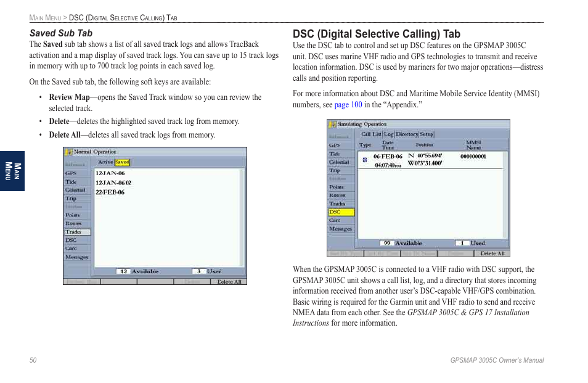Click the page number '50' footer
Screen dimensions: 588x383
coord(33,360)
